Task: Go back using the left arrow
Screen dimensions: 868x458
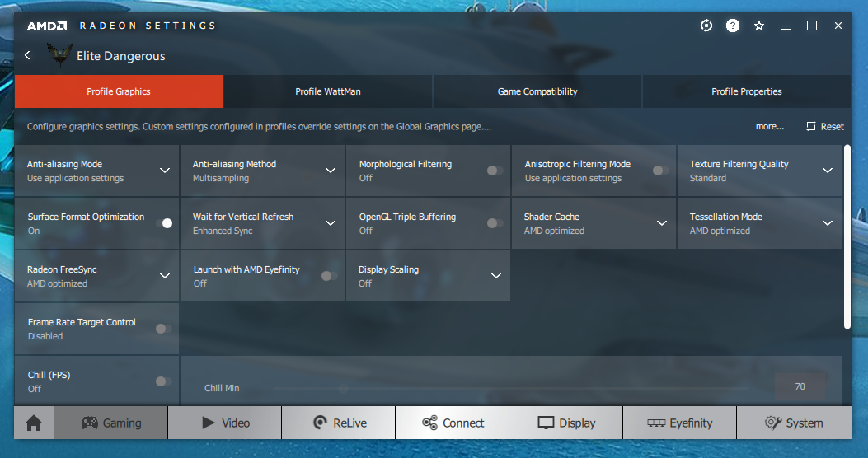Action: 28,55
